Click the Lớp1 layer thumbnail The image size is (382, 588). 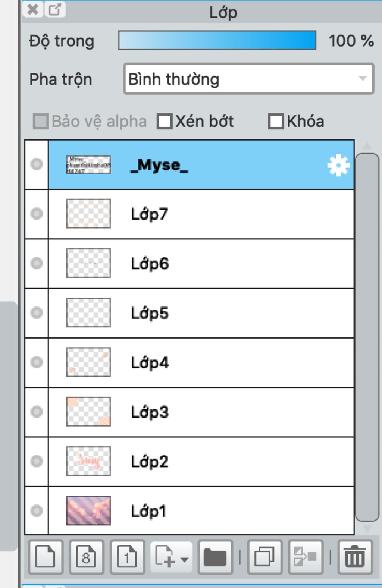pos(88,510)
